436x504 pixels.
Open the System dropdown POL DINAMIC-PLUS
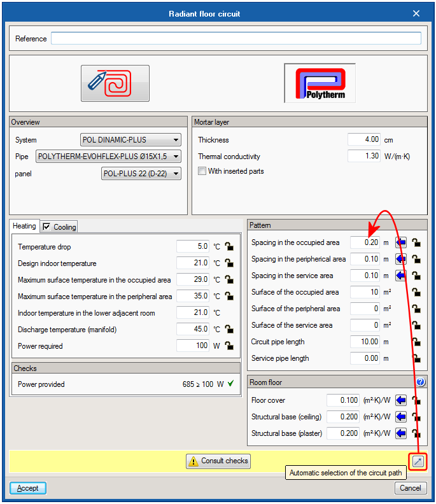coord(131,140)
